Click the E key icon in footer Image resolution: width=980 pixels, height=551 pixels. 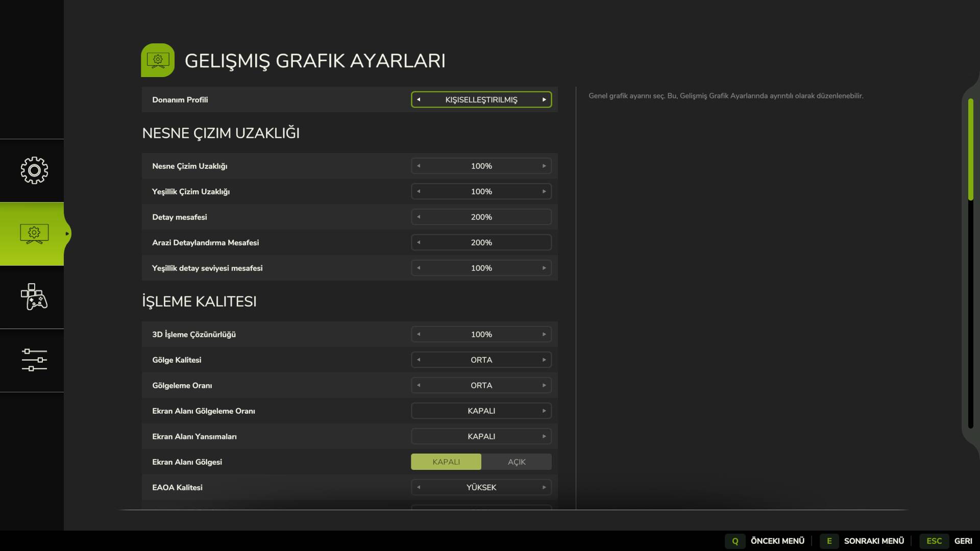[829, 541]
